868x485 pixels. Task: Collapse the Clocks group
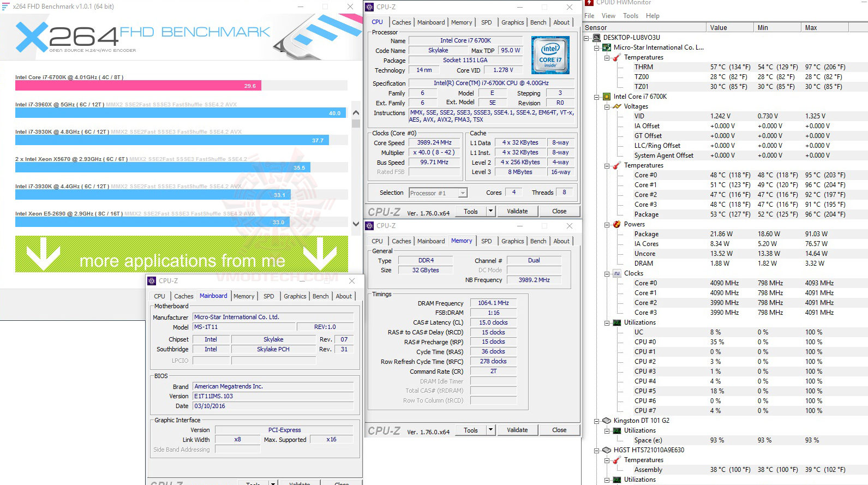click(607, 273)
